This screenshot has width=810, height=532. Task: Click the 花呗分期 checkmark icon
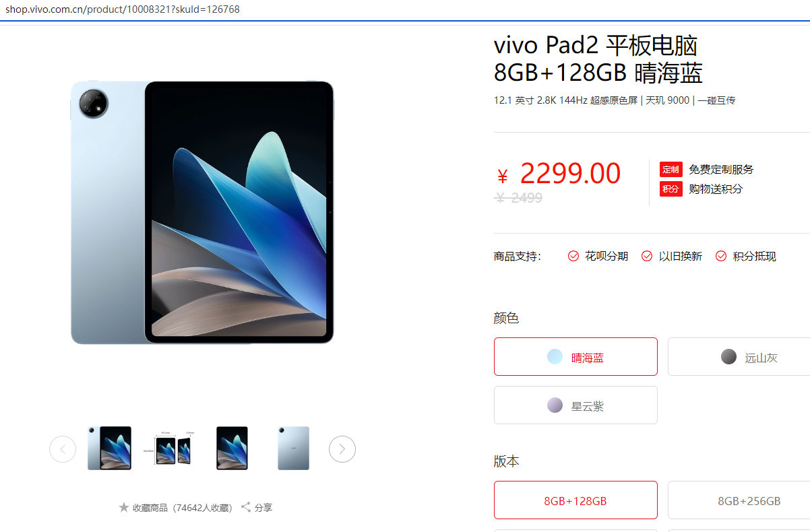point(573,256)
